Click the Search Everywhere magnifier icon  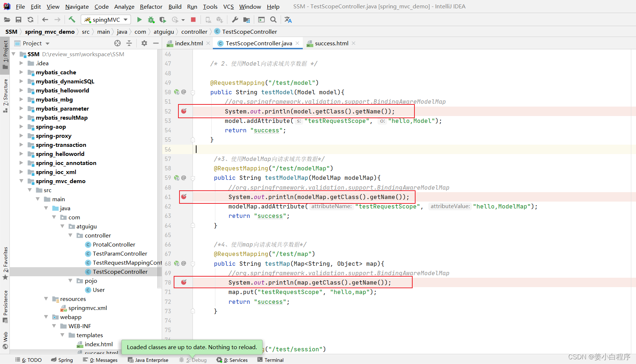[x=273, y=20]
